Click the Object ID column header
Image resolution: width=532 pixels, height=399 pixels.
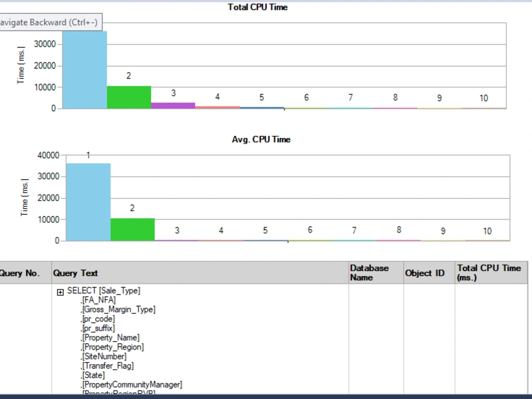click(429, 273)
